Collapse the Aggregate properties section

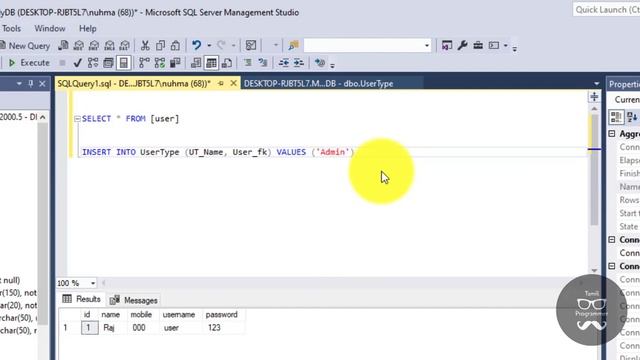click(x=612, y=134)
